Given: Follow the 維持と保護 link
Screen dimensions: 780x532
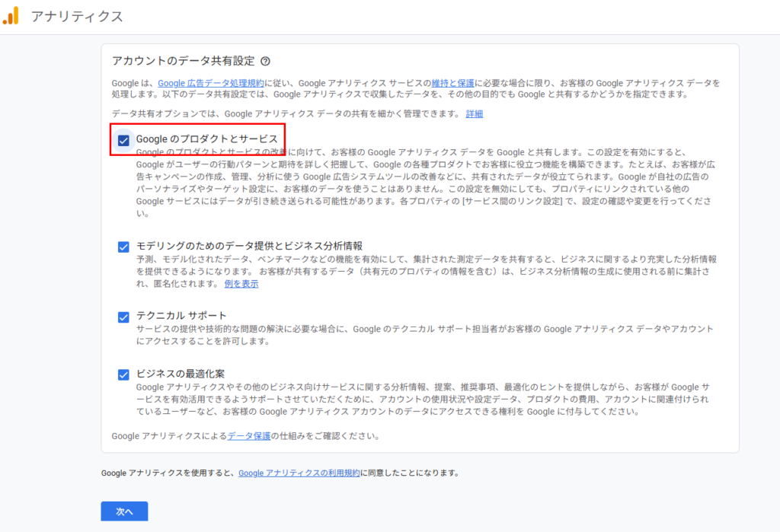Looking at the screenshot, I should point(452,83).
